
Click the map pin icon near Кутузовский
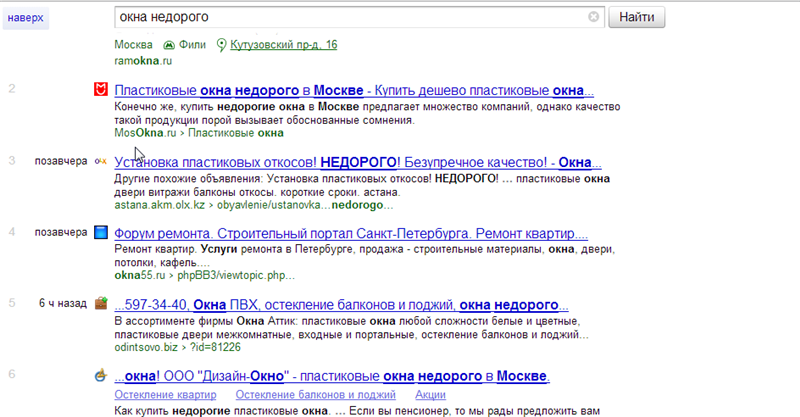click(x=221, y=45)
